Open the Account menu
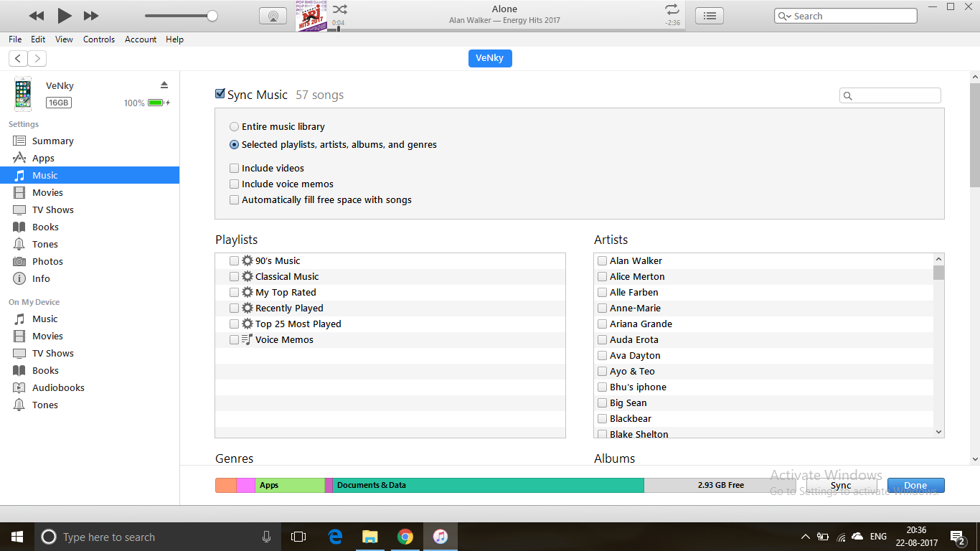The image size is (980, 551). pyautogui.click(x=141, y=39)
